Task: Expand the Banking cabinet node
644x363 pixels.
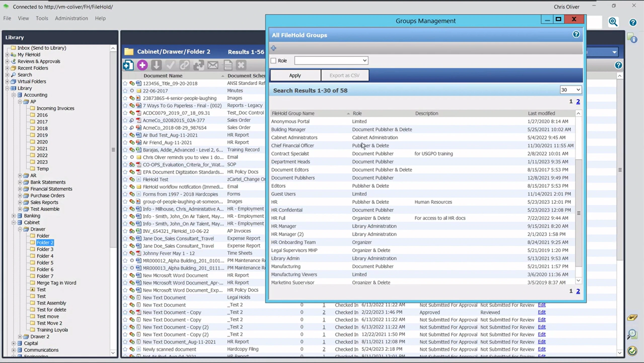Action: pos(14,216)
